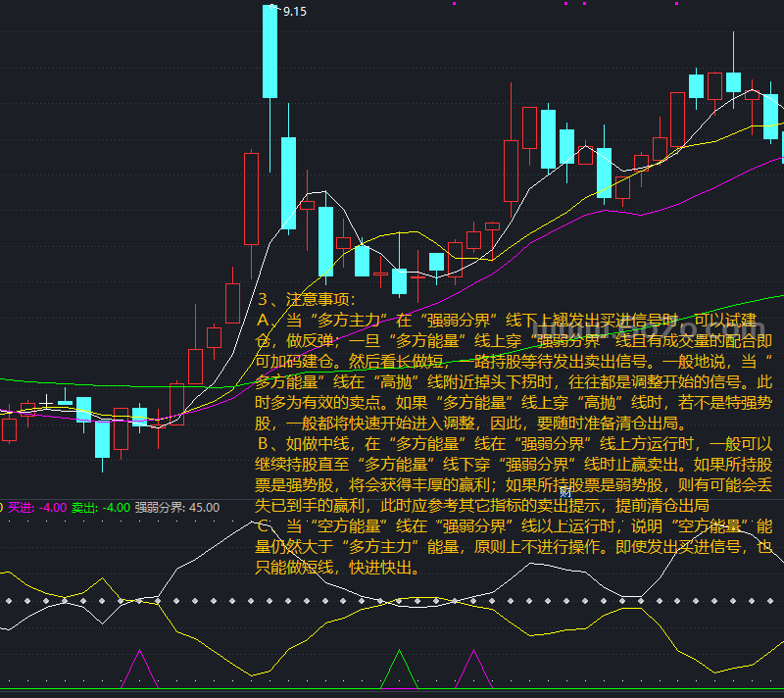784x698 pixels.
Task: Click the second magenta buy signal triangle
Action: [x=473, y=669]
